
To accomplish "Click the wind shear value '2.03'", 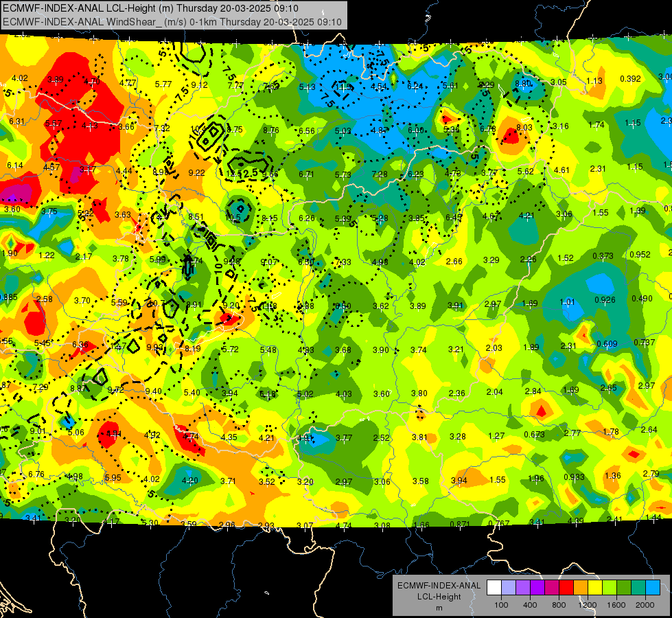I will 494,348.
